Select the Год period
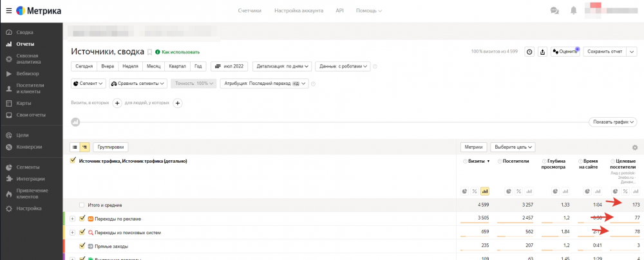This screenshot has height=260, width=644. point(198,66)
